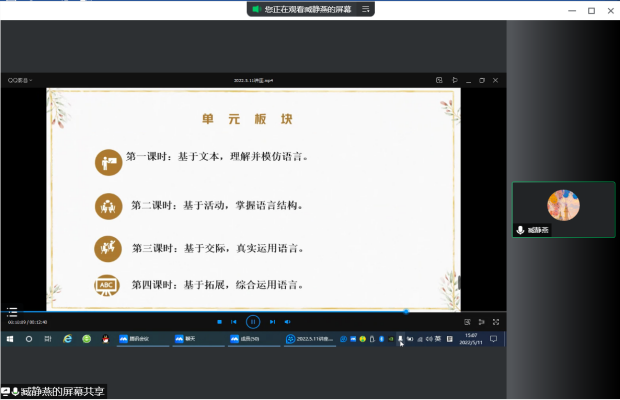
Task: Select the participant video thumbnail on the right
Action: [563, 209]
